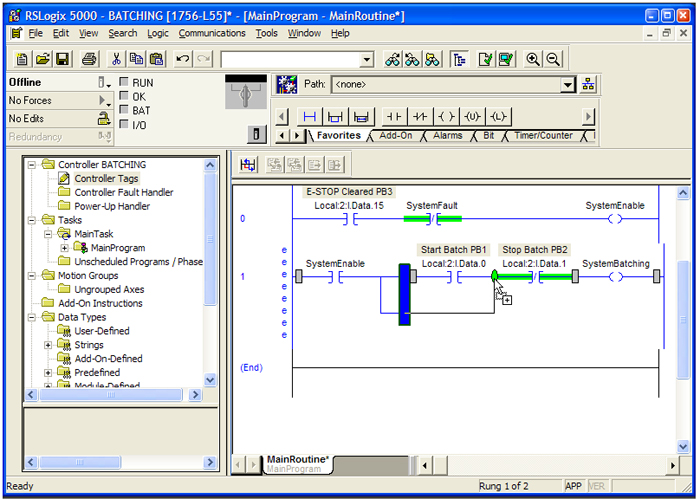
Task: Open the Path combo box dropdown arrow
Action: pos(567,84)
